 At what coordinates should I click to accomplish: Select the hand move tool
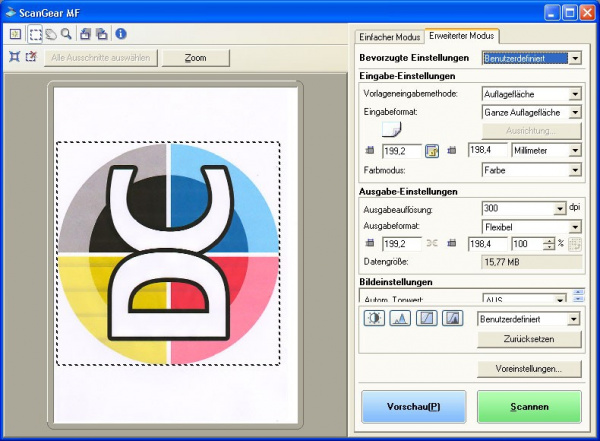[x=49, y=34]
